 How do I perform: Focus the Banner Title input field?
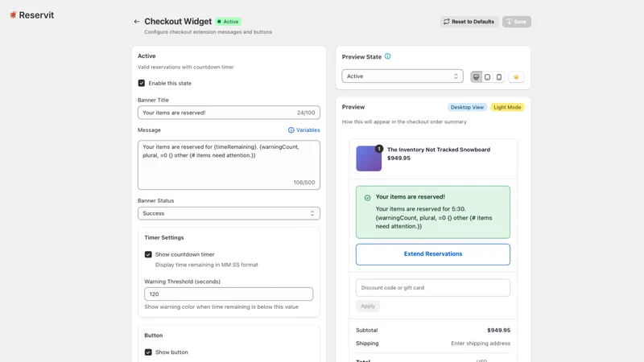(229, 113)
